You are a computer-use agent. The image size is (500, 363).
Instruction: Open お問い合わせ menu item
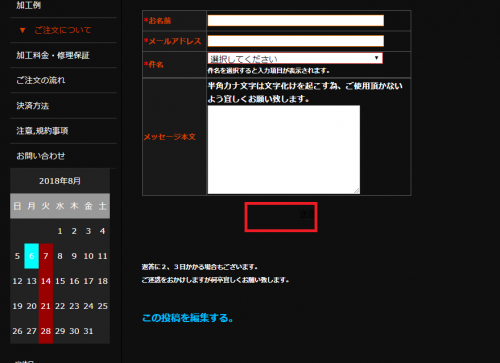point(41,156)
